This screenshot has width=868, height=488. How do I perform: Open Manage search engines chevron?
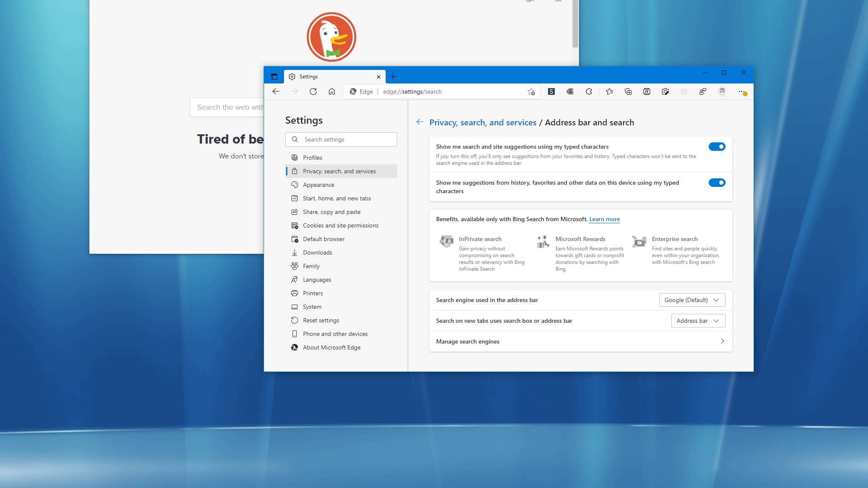[722, 341]
